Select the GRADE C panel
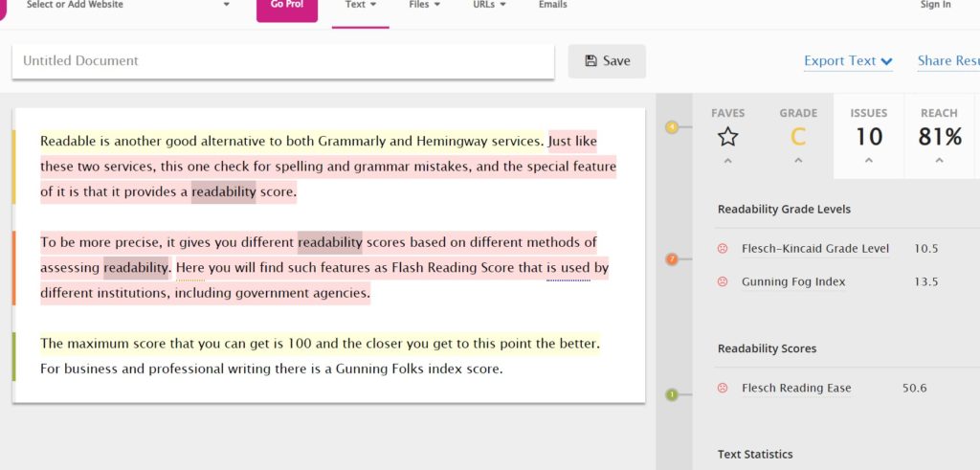This screenshot has width=980, height=470. pos(798,136)
